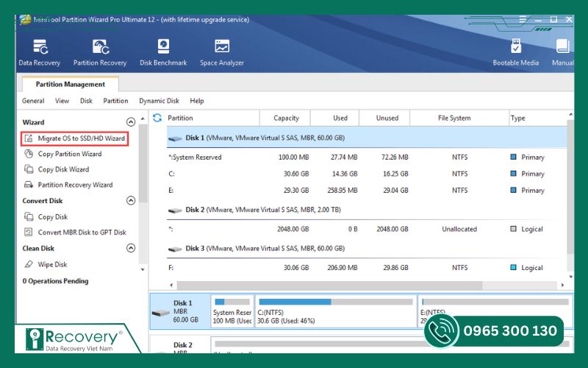The image size is (588, 368).
Task: Sort by Used column header
Action: [340, 118]
